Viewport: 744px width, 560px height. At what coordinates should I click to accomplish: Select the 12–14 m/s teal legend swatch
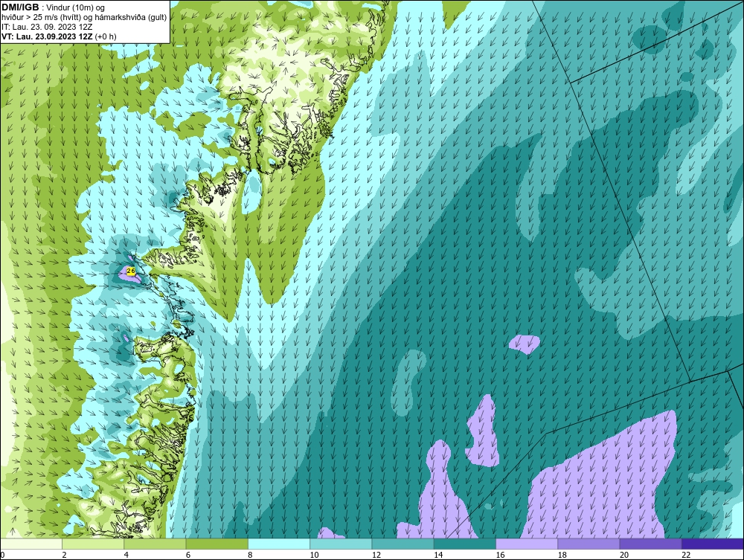click(403, 544)
